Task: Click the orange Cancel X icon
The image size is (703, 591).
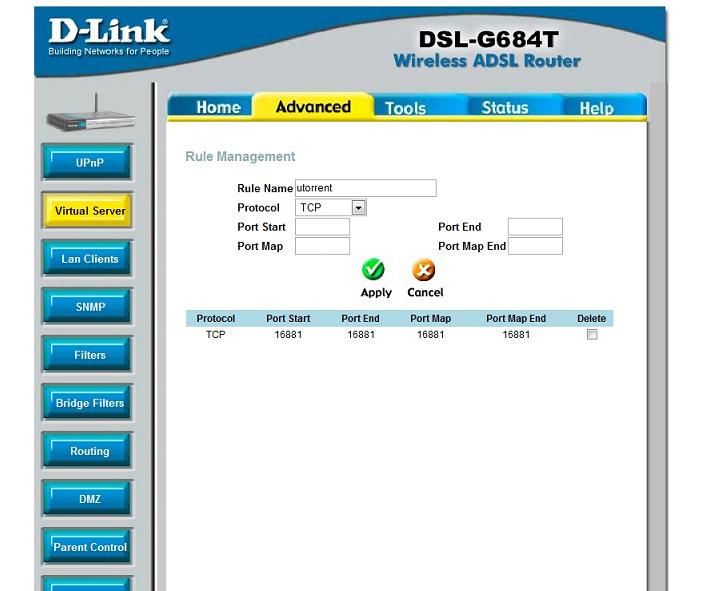Action: coord(424,270)
